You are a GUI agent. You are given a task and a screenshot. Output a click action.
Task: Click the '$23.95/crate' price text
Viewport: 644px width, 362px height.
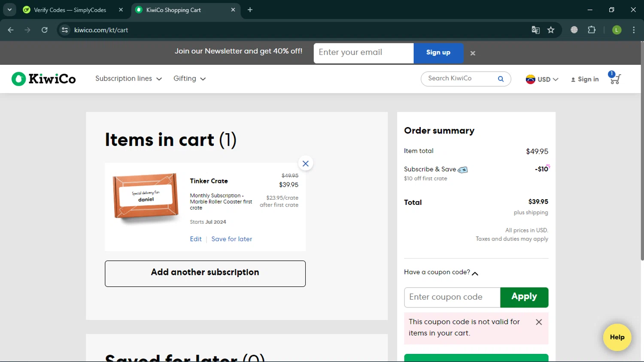tap(282, 198)
